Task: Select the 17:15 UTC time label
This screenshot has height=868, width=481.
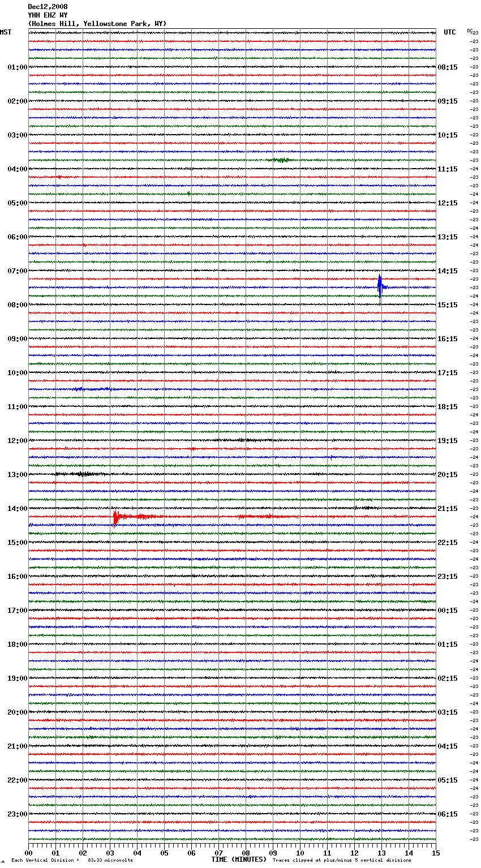Action: pyautogui.click(x=448, y=373)
